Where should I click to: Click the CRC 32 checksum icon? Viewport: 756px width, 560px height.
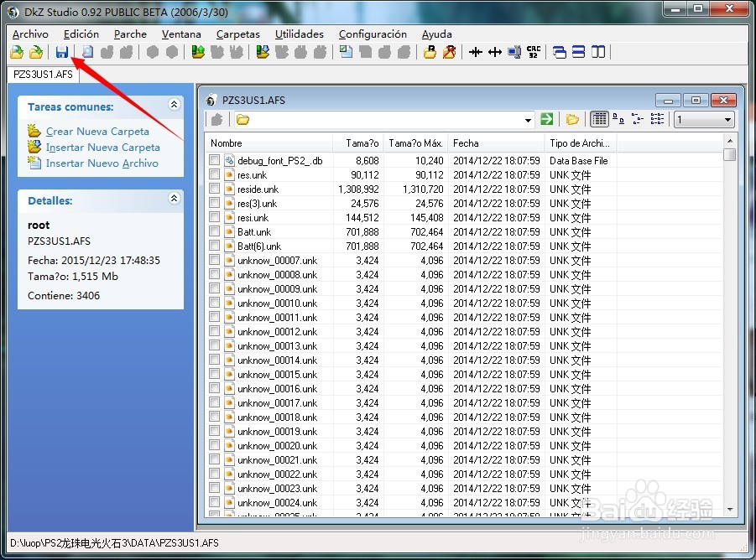pyautogui.click(x=534, y=51)
